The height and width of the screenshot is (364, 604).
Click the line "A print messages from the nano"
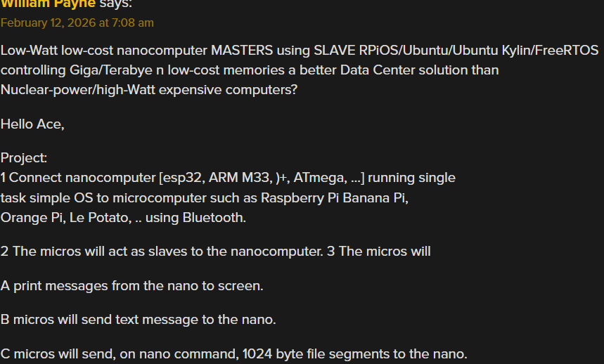132,286
